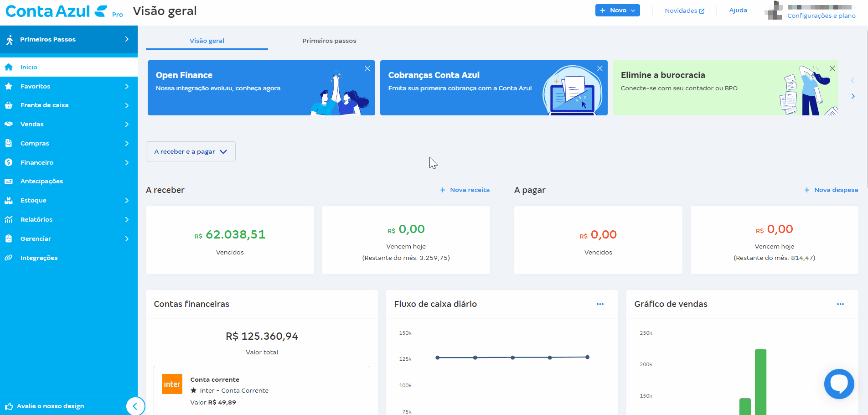Open Configurações e plano link
868x415 pixels.
tap(821, 16)
